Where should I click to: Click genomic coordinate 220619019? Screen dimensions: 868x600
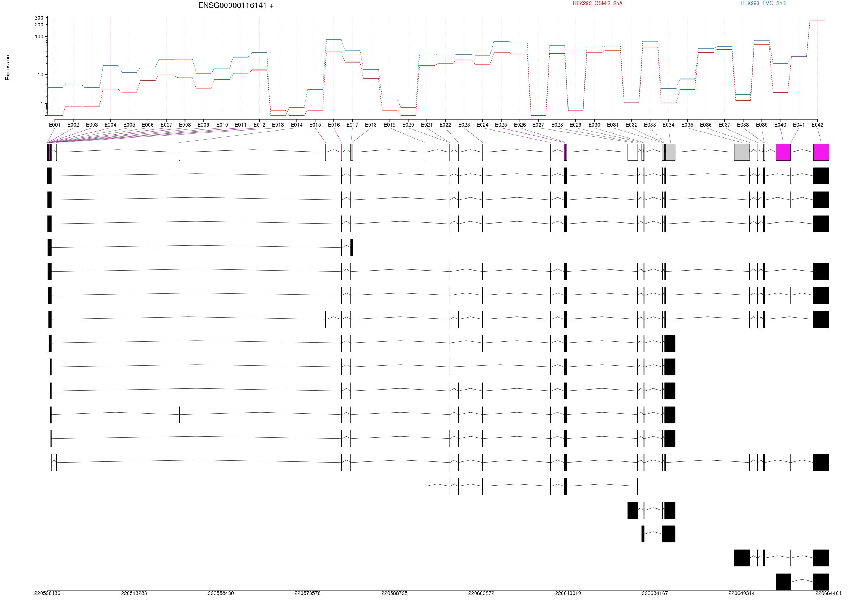coord(569,593)
